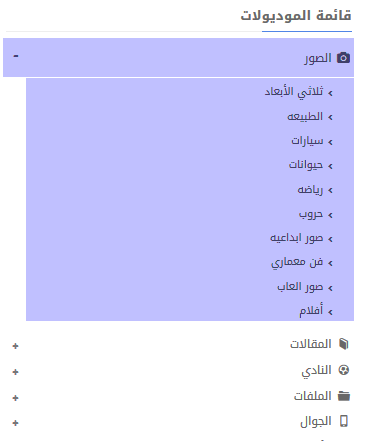Select the أفلام subcategory
This screenshot has width=371, height=441.
point(311,311)
